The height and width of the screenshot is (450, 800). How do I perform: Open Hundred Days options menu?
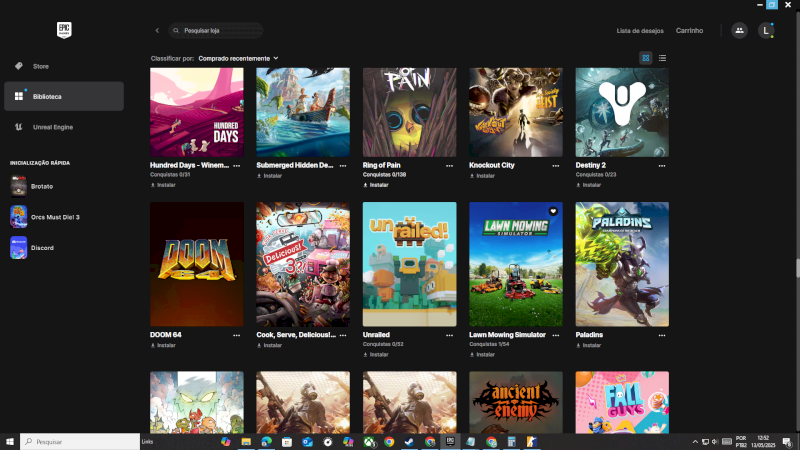click(237, 166)
